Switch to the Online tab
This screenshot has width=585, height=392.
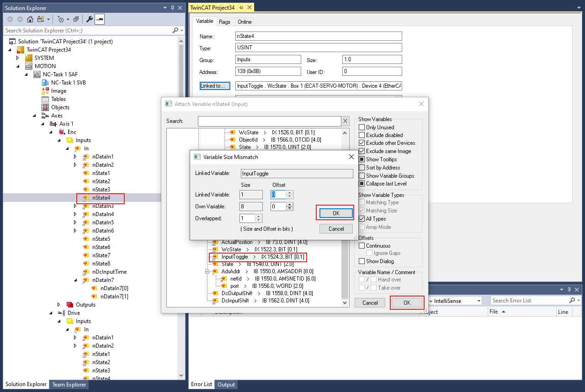[x=245, y=22]
